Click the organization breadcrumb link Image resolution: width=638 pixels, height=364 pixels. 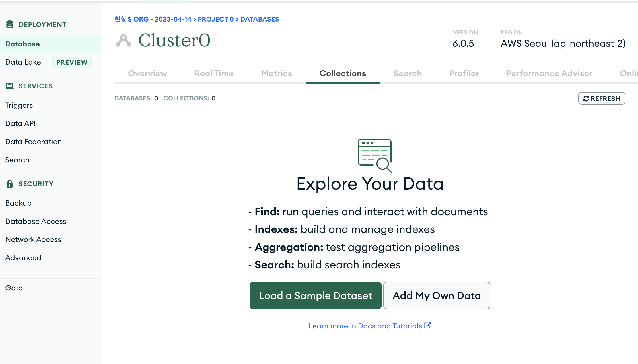pyautogui.click(x=153, y=19)
